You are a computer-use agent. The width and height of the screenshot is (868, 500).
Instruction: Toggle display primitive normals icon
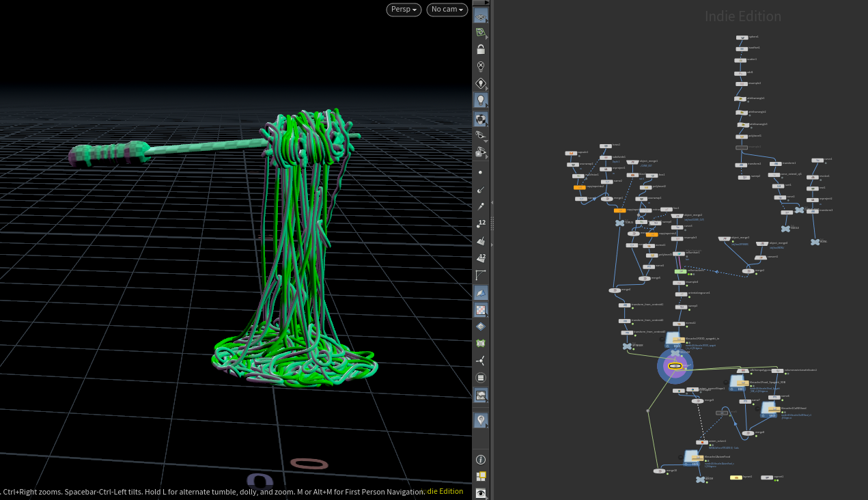click(x=481, y=241)
